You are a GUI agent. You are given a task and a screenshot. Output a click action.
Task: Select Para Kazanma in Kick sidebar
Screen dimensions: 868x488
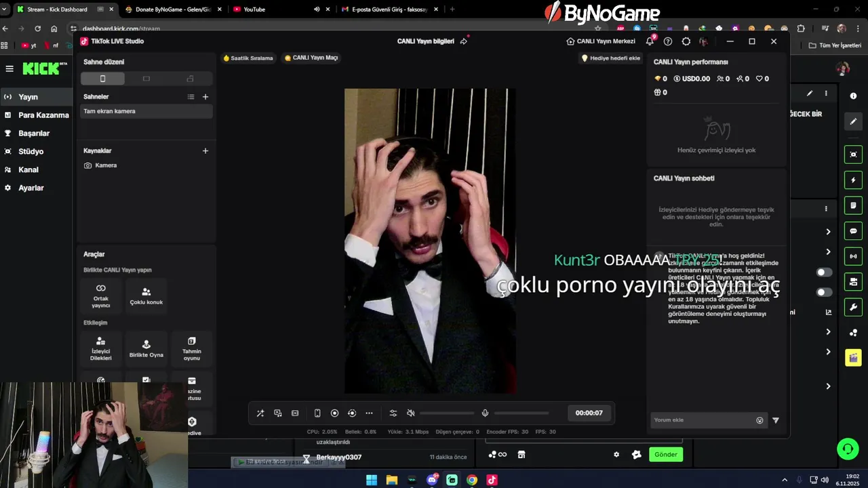(36, 115)
